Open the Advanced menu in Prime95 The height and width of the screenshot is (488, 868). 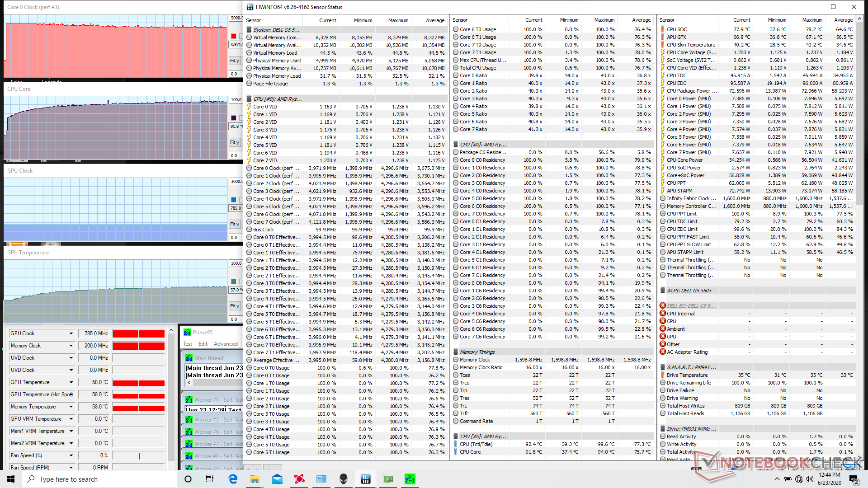[x=226, y=344]
